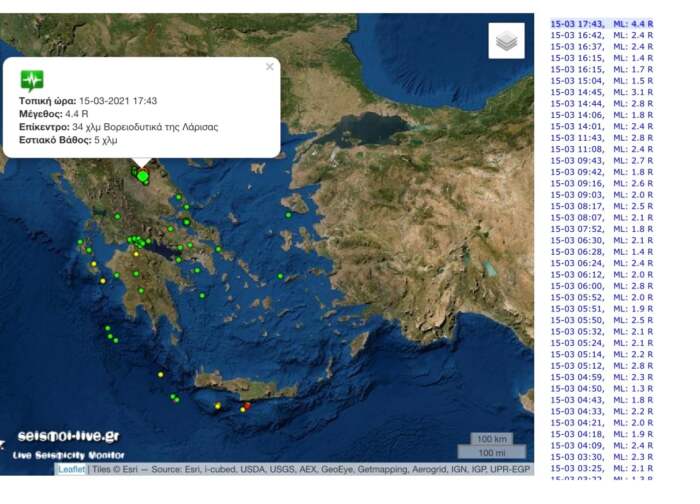The width and height of the screenshot is (700, 504).
Task: Click the seismoi-live.gr logo
Action: click(68, 438)
